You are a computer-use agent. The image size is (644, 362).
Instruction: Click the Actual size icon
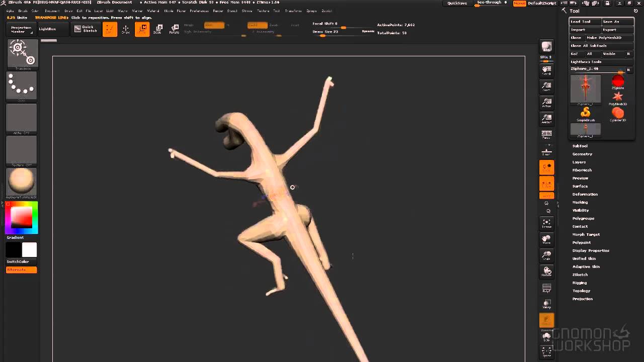(546, 103)
